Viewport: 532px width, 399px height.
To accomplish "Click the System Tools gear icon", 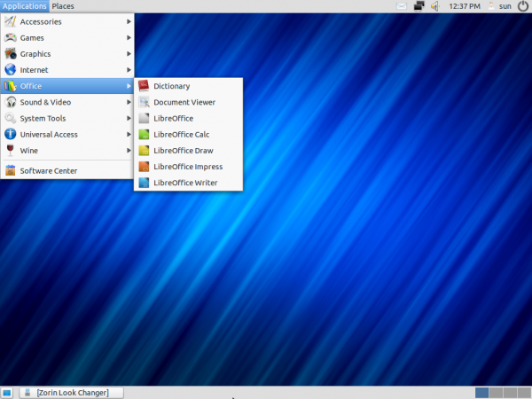I will [x=10, y=118].
